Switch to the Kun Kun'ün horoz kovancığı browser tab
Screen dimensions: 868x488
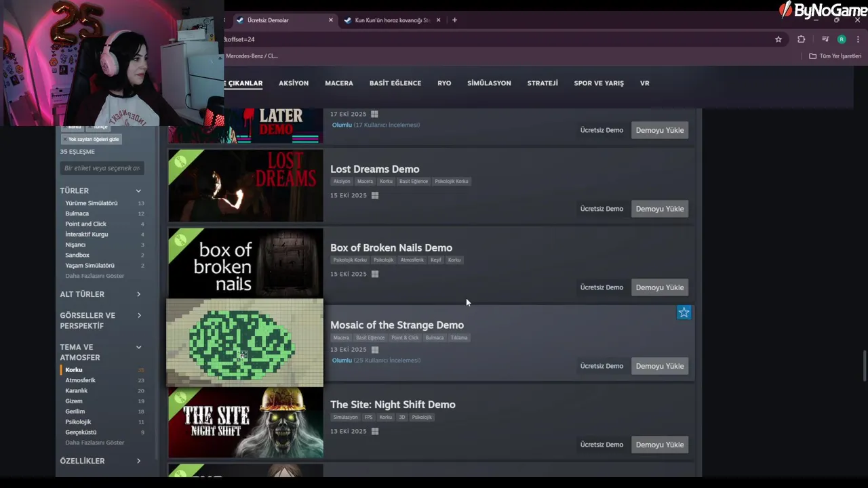pyautogui.click(x=392, y=20)
